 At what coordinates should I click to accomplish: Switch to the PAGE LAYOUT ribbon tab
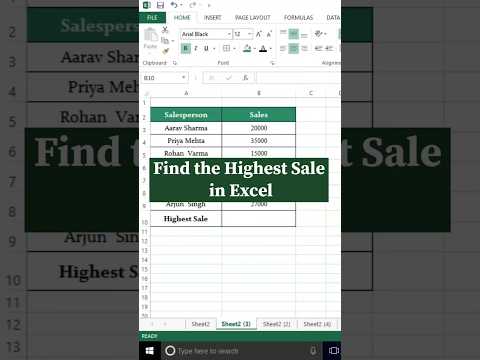[x=252, y=17]
